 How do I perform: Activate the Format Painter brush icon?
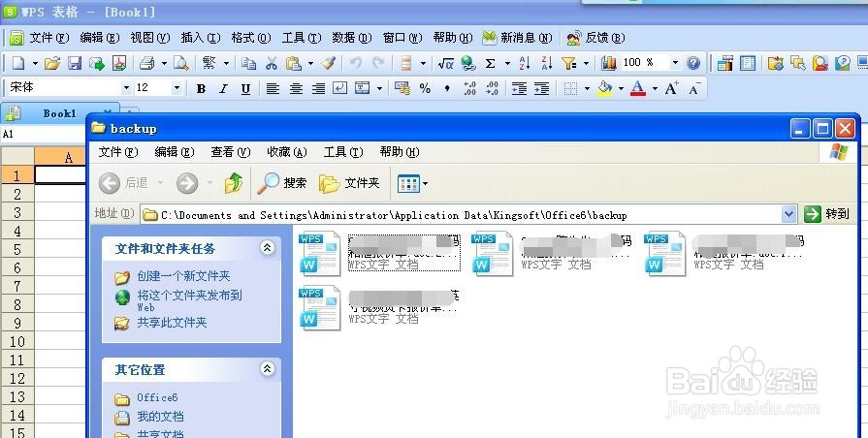tap(329, 63)
